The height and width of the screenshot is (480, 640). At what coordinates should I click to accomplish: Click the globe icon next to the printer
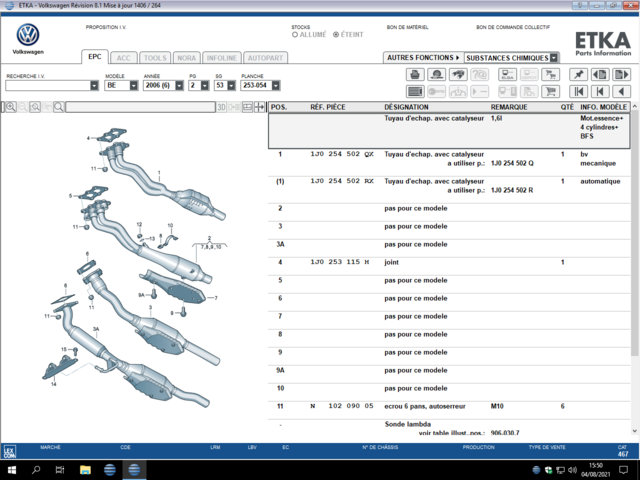click(x=436, y=75)
